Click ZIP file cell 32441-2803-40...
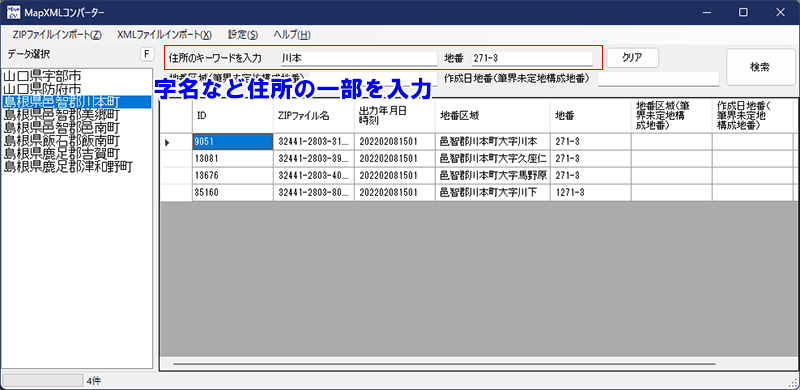Screen dimensions: 800x390 [314, 176]
